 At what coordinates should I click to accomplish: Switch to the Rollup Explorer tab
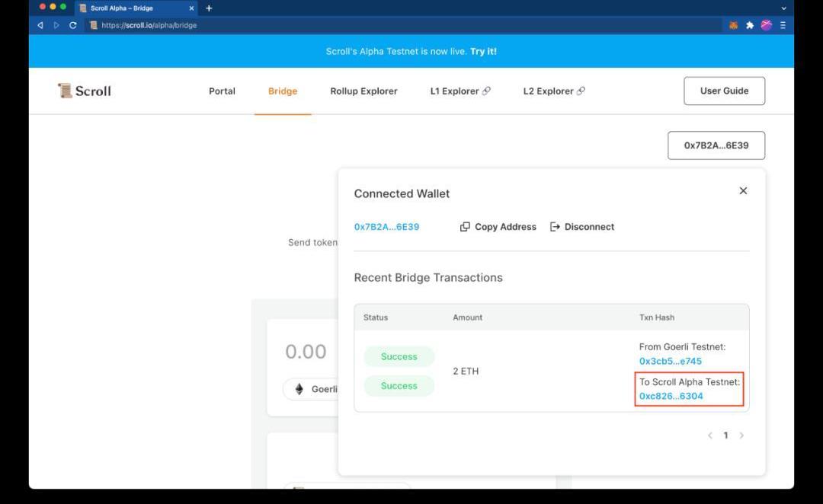363,91
